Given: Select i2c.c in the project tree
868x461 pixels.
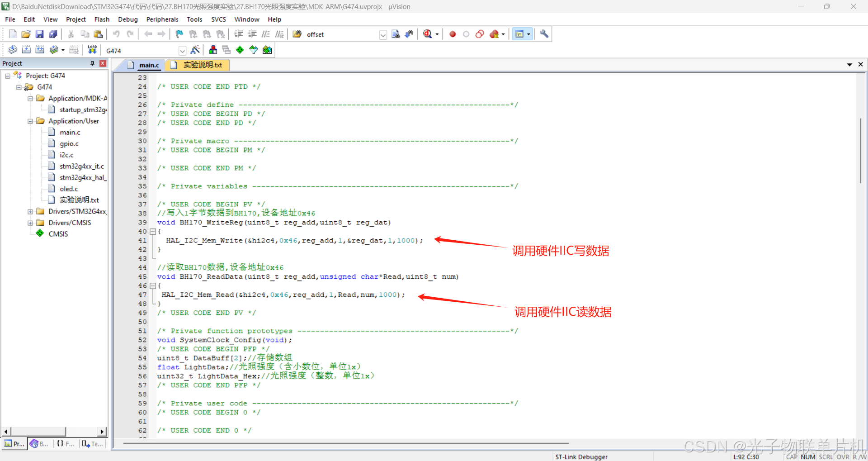Looking at the screenshot, I should click(x=66, y=155).
